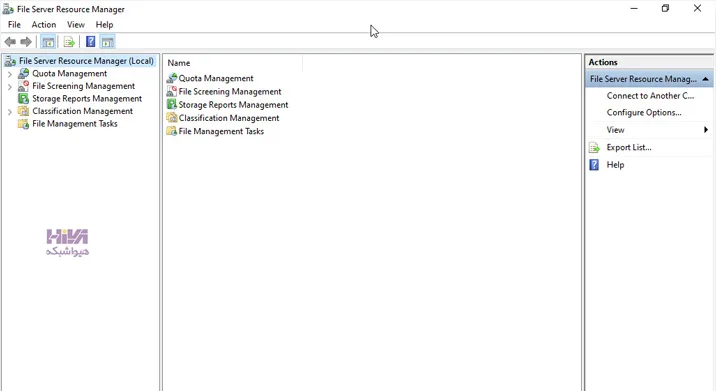Expand Quota Management tree node
This screenshot has height=391, width=716.
10,74
